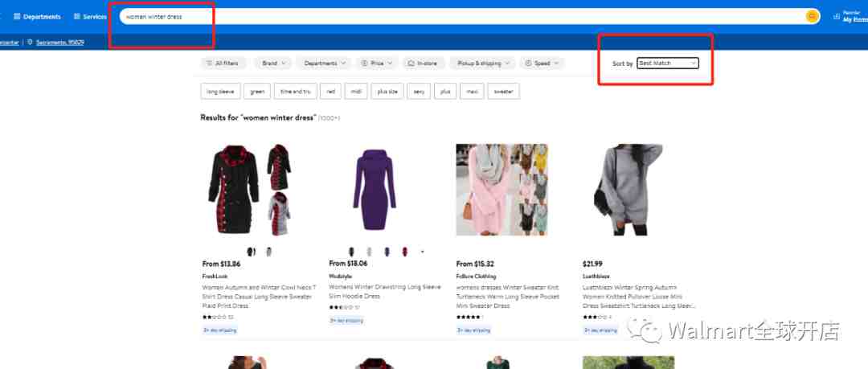
Task: Click the '$21.99' price
Action: (592, 264)
